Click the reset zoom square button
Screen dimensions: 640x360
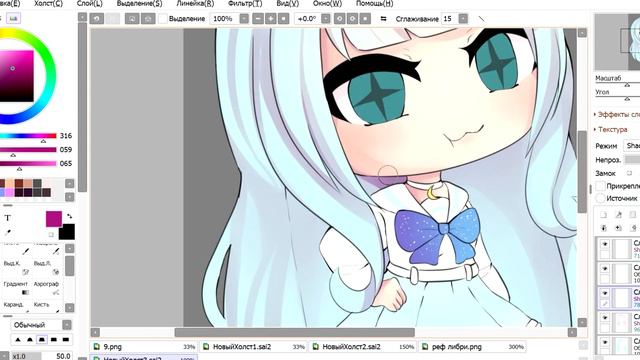tap(284, 19)
